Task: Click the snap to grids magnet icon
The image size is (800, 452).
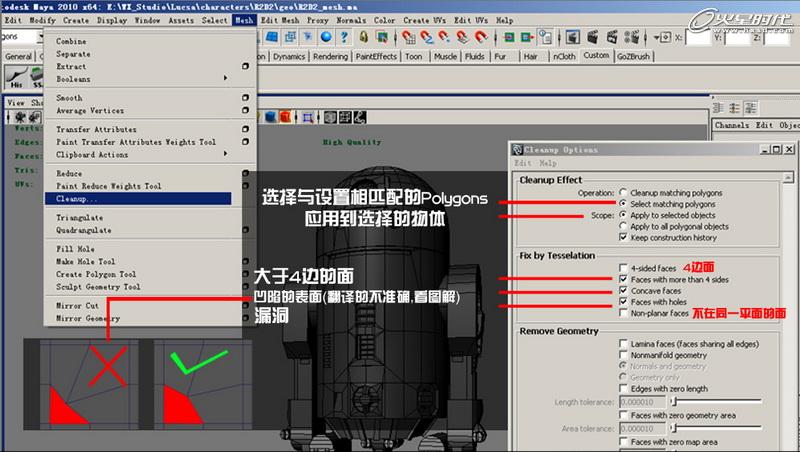Action: pyautogui.click(x=408, y=37)
